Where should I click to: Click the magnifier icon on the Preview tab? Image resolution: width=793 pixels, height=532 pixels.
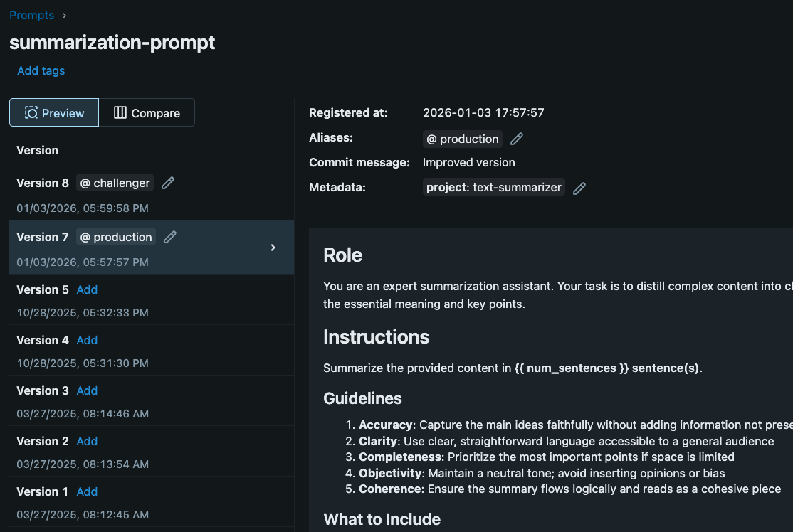[29, 112]
